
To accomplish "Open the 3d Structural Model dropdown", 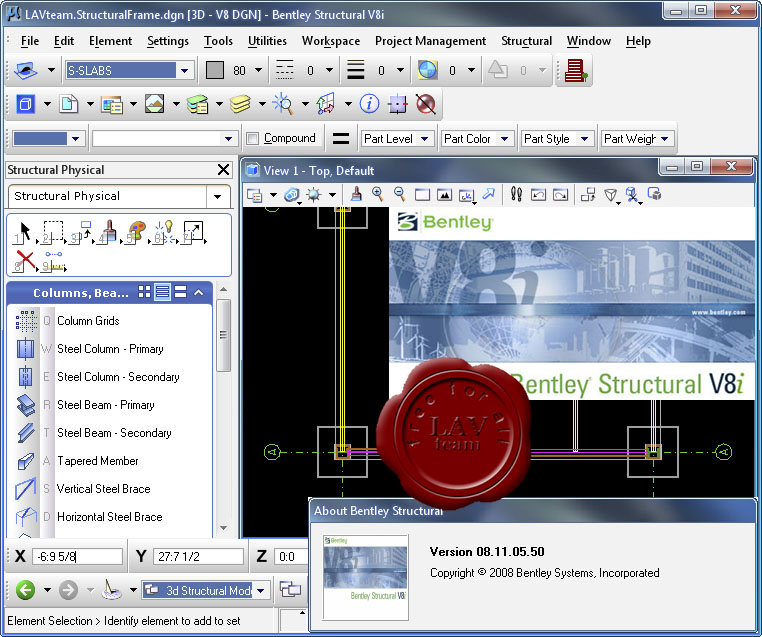I will tap(261, 591).
